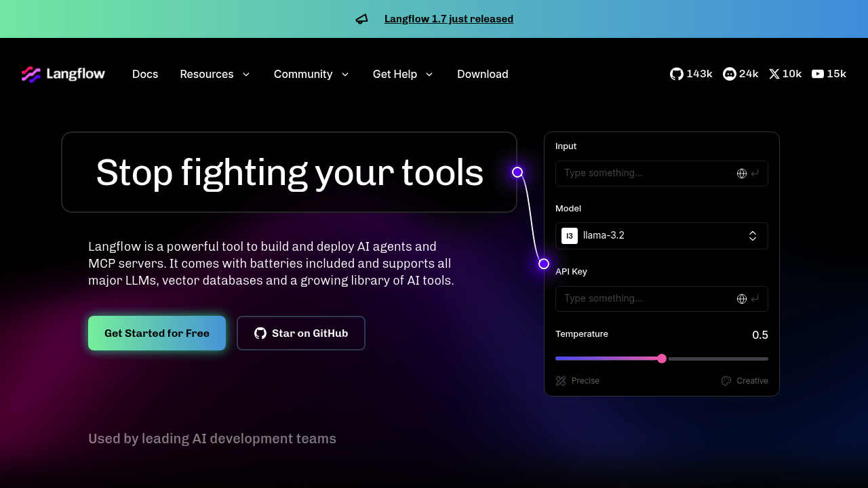
Task: Click the megaphone icon in the announcement banner
Action: [361, 18]
